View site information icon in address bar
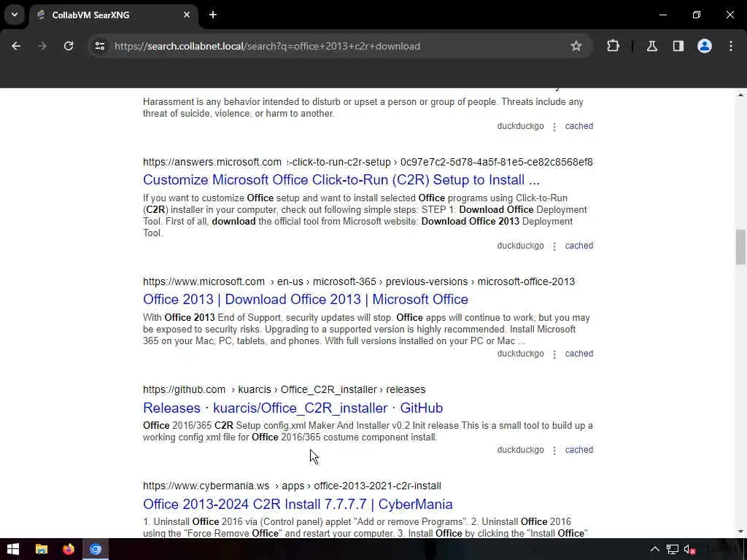The height and width of the screenshot is (560, 747). tap(99, 46)
